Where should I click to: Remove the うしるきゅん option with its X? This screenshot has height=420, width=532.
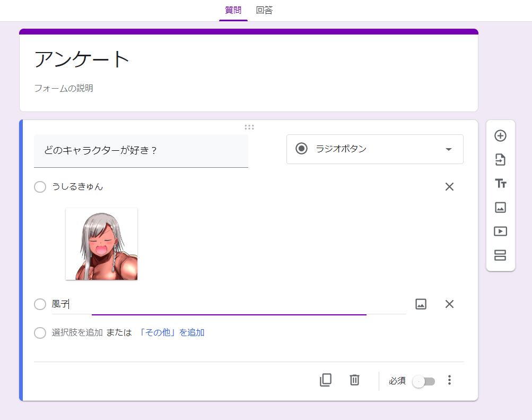[449, 187]
